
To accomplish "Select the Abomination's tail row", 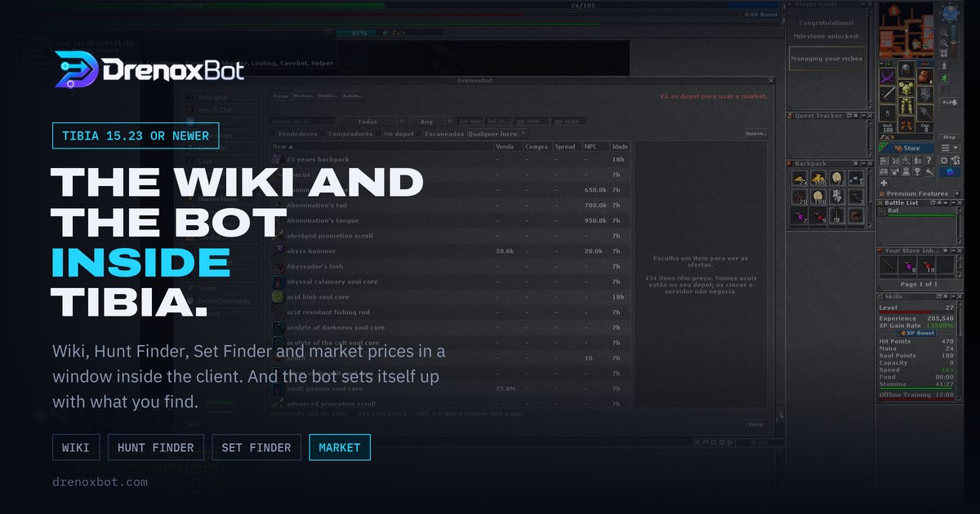I will (451, 205).
